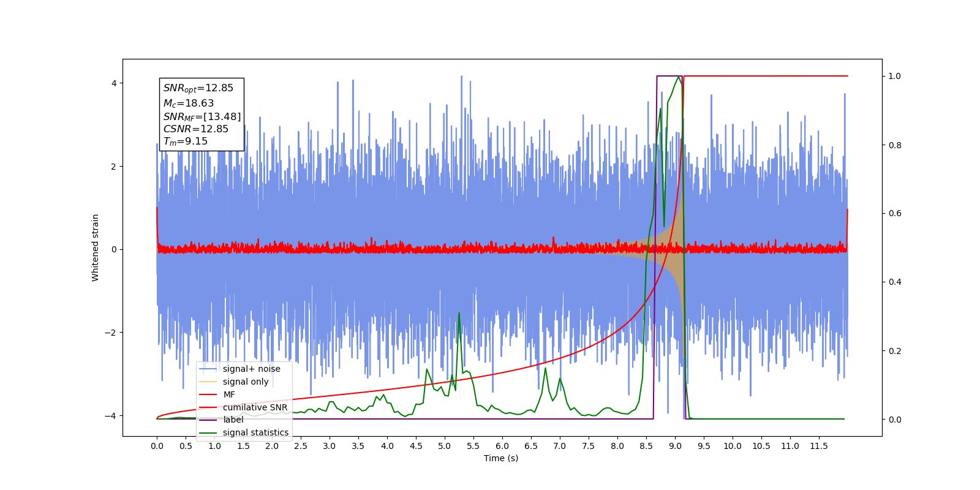Select the 'cumilative SNR' legend label
The height and width of the screenshot is (490, 980).
255,407
